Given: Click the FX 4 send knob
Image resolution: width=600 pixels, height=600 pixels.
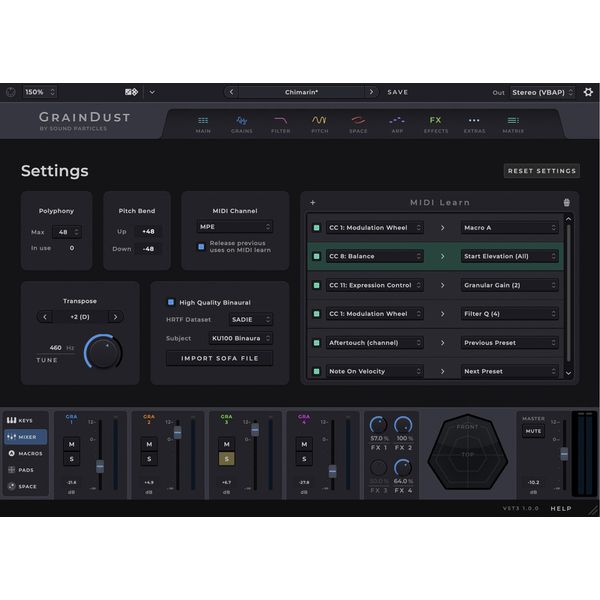Looking at the screenshot, I should pyautogui.click(x=403, y=468).
